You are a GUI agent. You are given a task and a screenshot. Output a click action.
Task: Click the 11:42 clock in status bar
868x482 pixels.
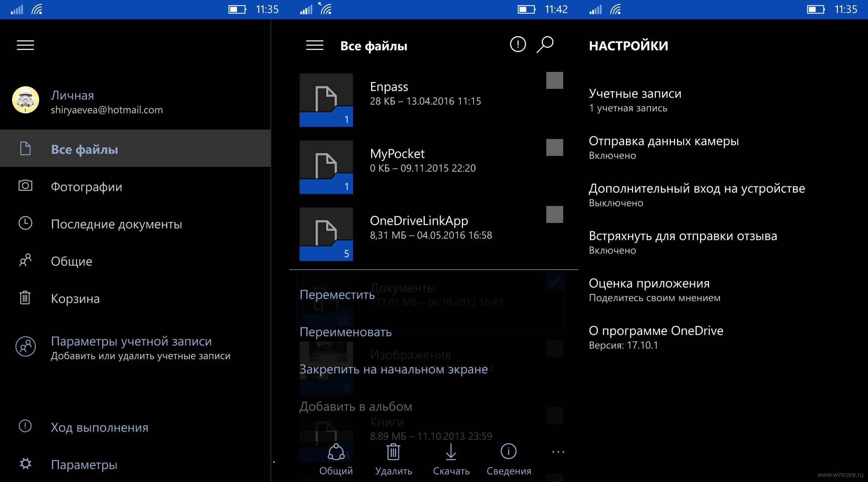point(556,9)
